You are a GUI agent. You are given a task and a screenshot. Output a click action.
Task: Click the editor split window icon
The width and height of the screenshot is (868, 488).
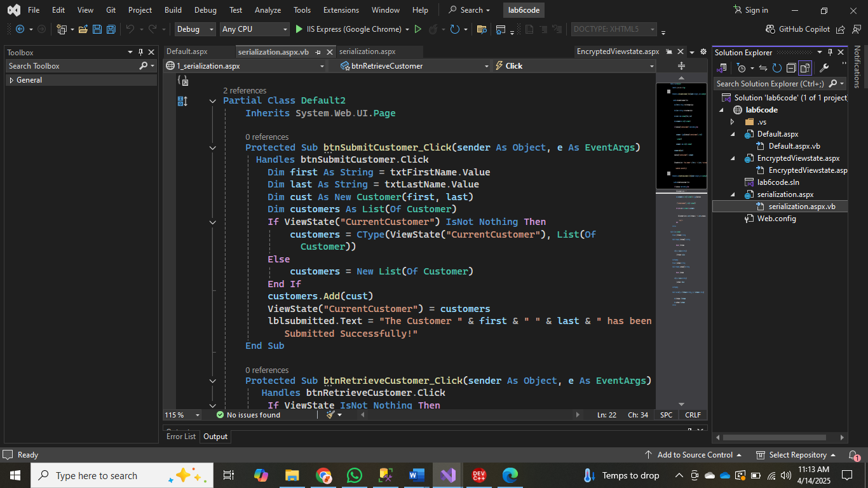pos(681,66)
